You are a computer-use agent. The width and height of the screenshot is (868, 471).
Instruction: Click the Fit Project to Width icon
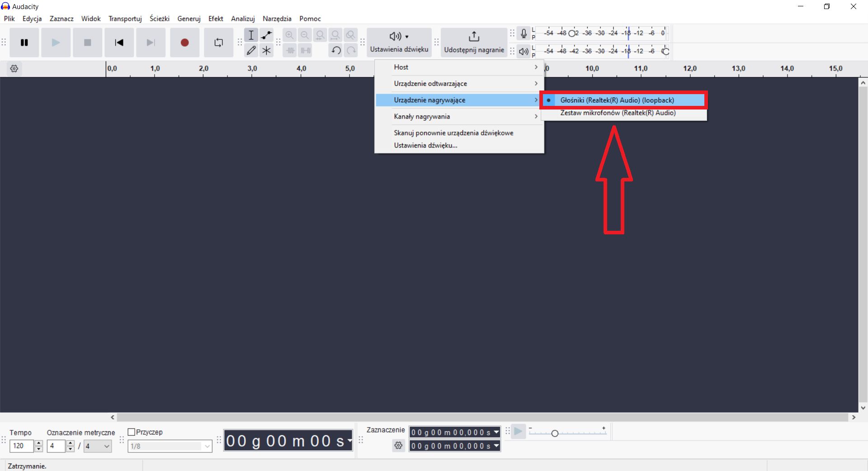click(335, 35)
